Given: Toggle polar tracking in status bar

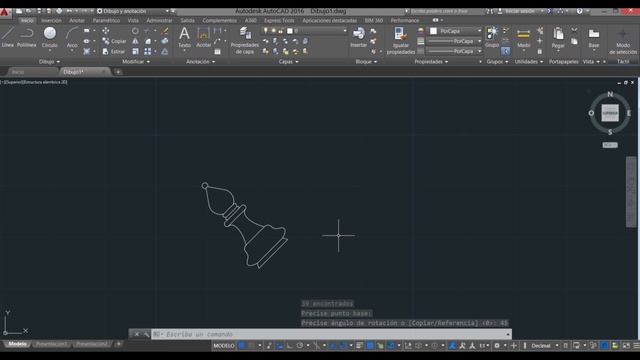Looking at the screenshot, I should [x=300, y=346].
